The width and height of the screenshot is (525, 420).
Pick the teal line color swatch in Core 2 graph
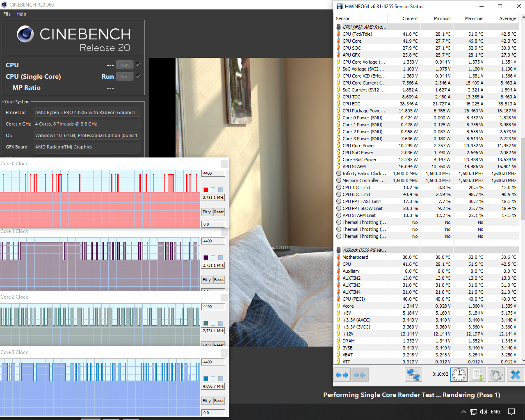(x=206, y=323)
